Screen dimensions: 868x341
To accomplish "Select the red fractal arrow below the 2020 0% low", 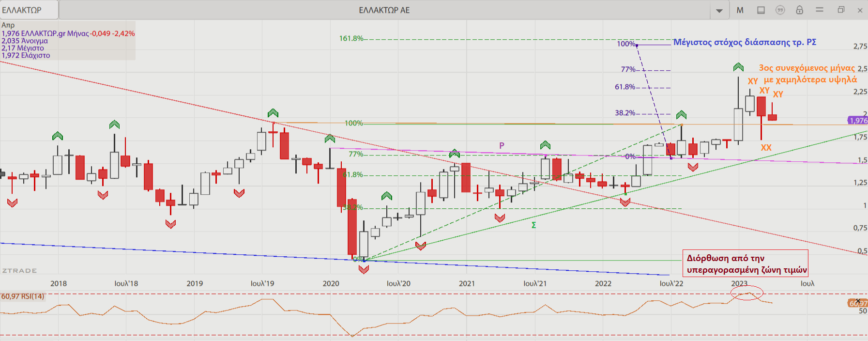I will 364,270.
